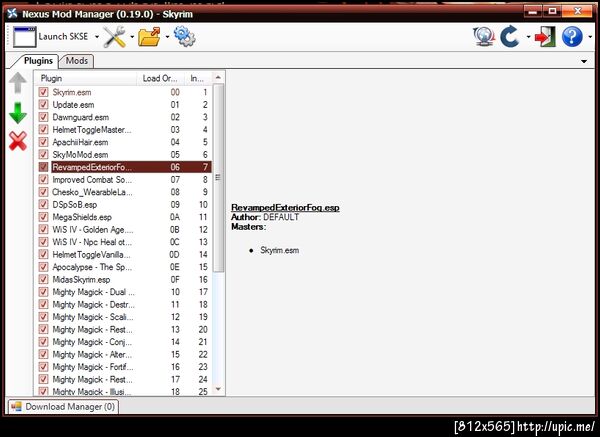Screen dimensions: 600x437
Task: Click the open folder icon
Action: click(x=149, y=37)
